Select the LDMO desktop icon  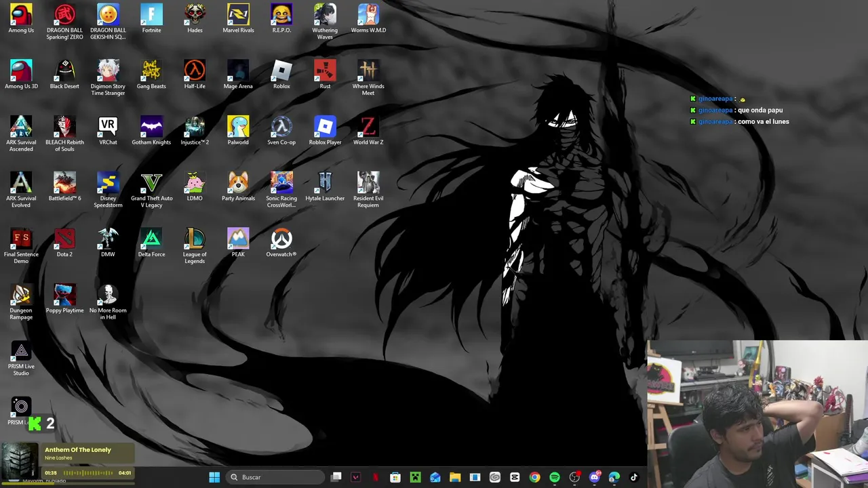[195, 187]
